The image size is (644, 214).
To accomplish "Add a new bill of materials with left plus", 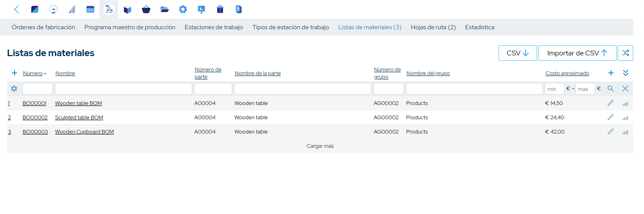I will click(15, 73).
